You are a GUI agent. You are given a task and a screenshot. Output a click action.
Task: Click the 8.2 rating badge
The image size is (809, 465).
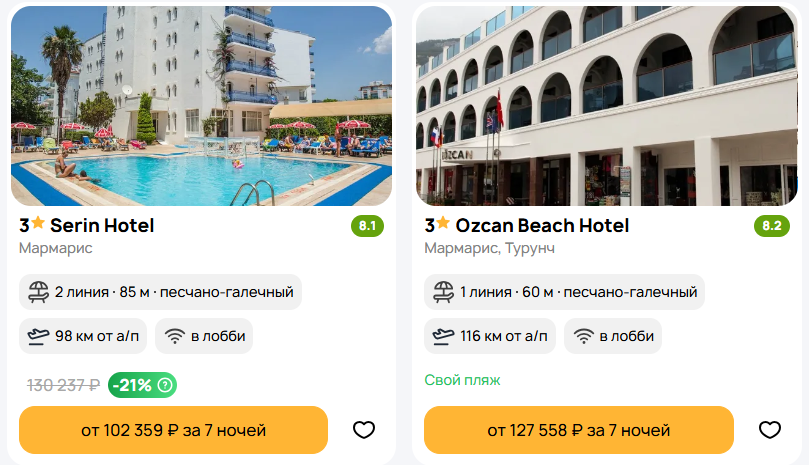coord(772,226)
